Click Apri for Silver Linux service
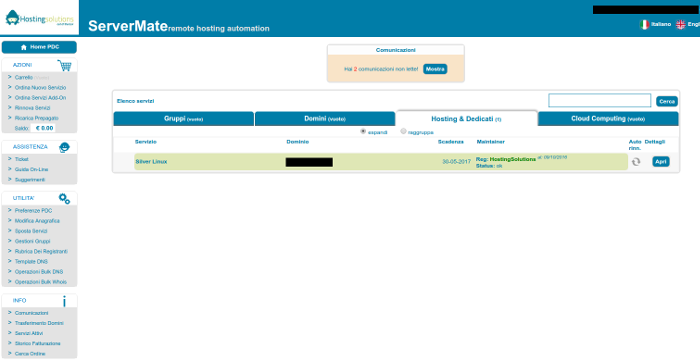Viewport: 700px width, 361px height. pyautogui.click(x=661, y=162)
